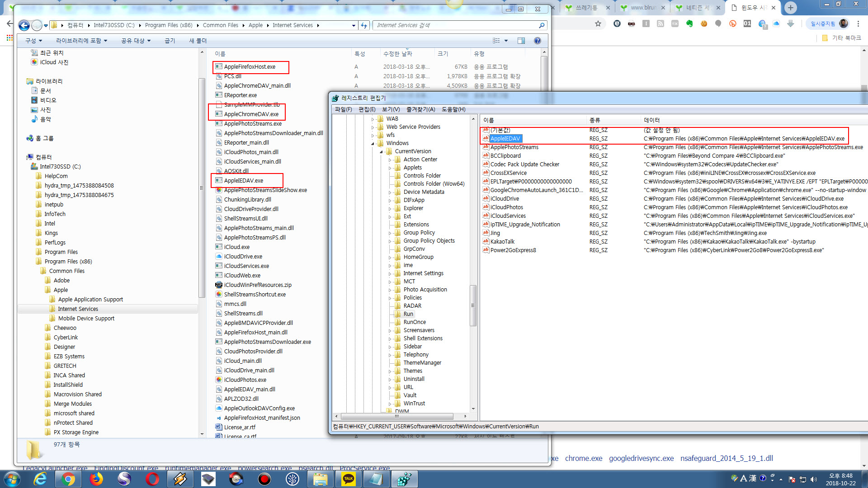868x488 pixels.
Task: Click Apple breadcrumb in address bar
Action: click(255, 26)
